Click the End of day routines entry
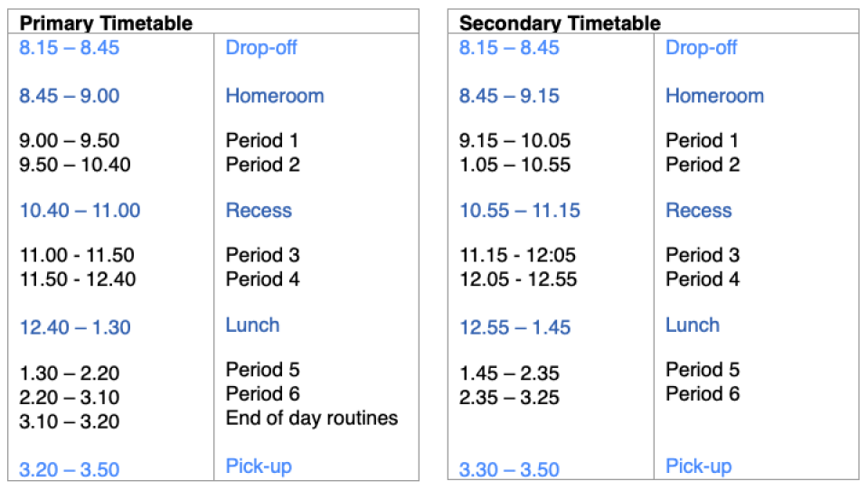The width and height of the screenshot is (868, 491). tap(311, 418)
